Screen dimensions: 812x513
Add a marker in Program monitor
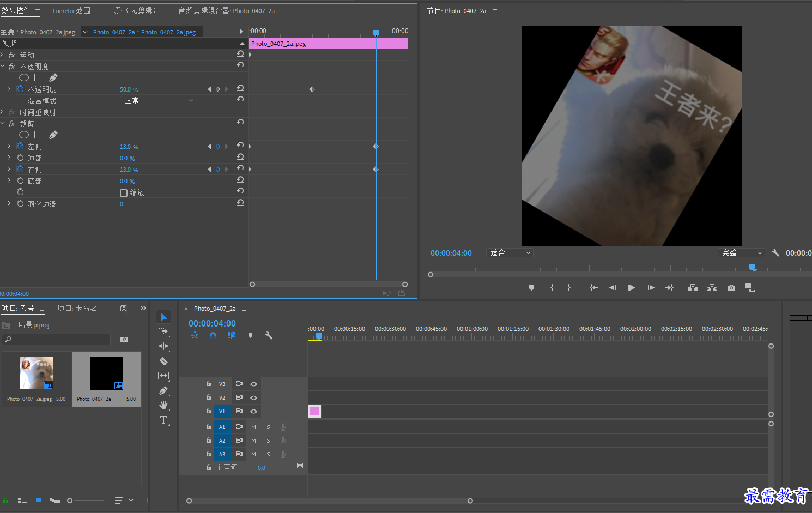pos(531,288)
